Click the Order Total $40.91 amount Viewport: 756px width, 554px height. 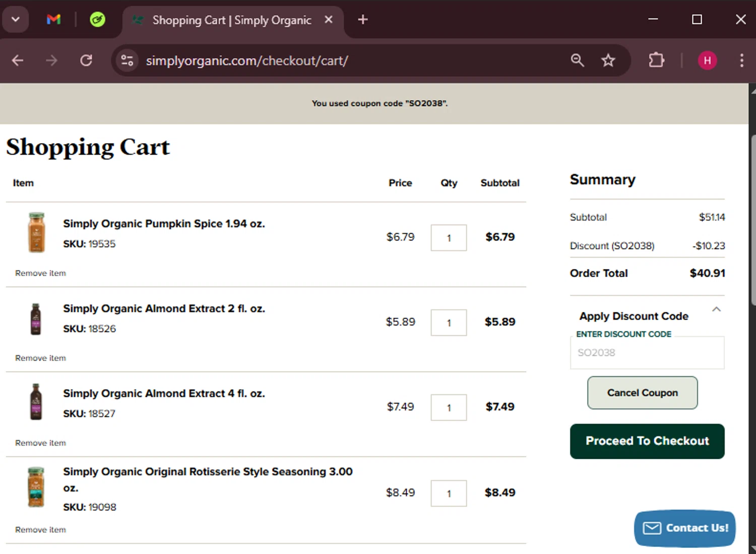[x=707, y=273]
